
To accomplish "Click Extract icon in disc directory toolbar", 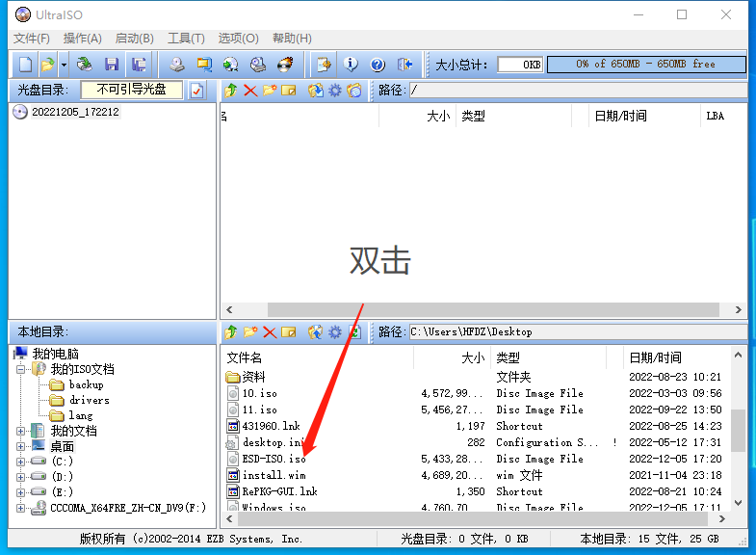I will (x=315, y=91).
